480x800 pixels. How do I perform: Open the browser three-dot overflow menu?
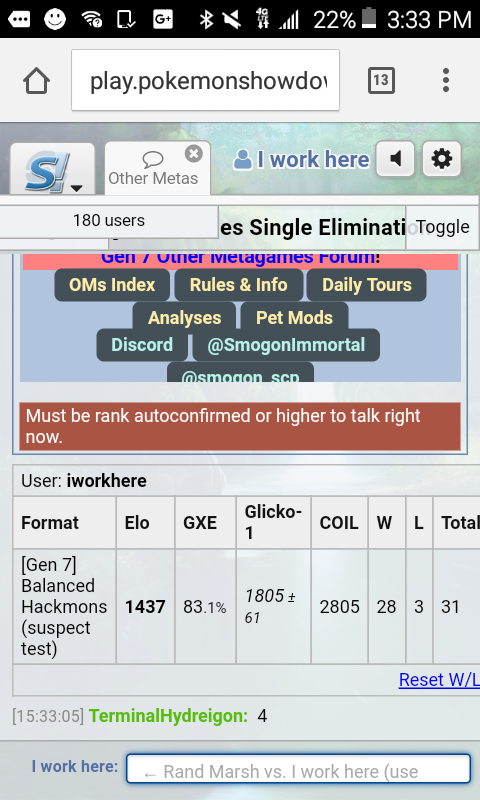[446, 81]
